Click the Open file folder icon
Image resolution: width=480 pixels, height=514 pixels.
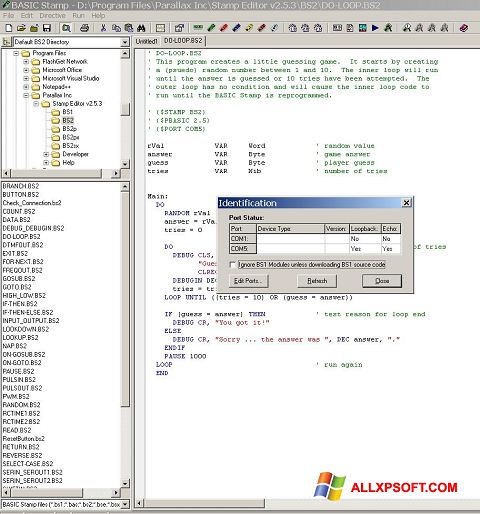[21, 28]
